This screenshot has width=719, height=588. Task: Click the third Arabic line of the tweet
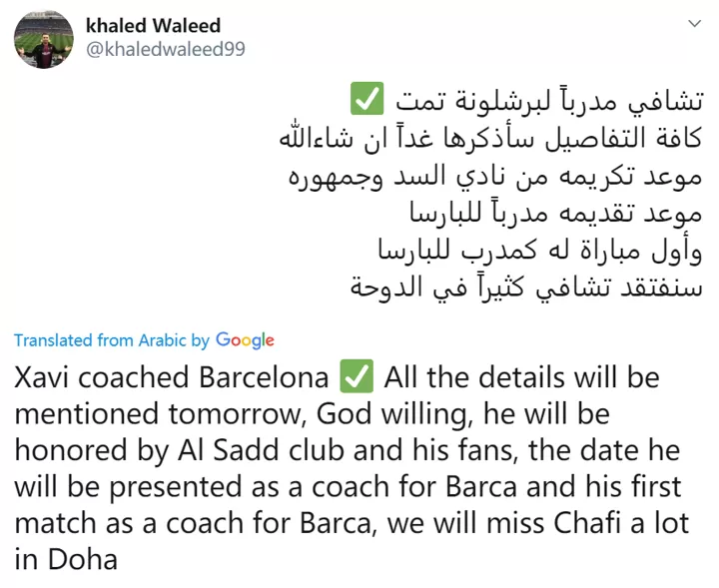(x=495, y=175)
